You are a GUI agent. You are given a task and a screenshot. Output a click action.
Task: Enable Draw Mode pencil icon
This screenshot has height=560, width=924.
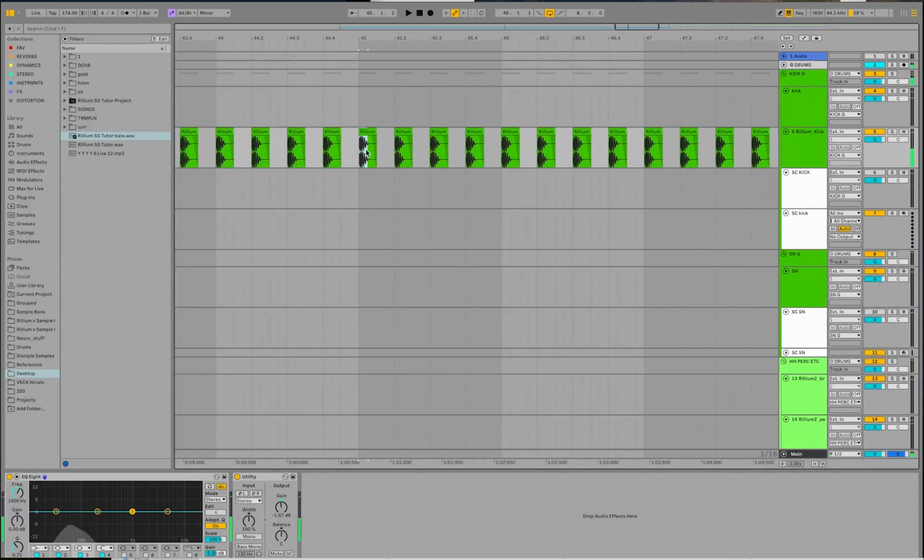click(780, 13)
